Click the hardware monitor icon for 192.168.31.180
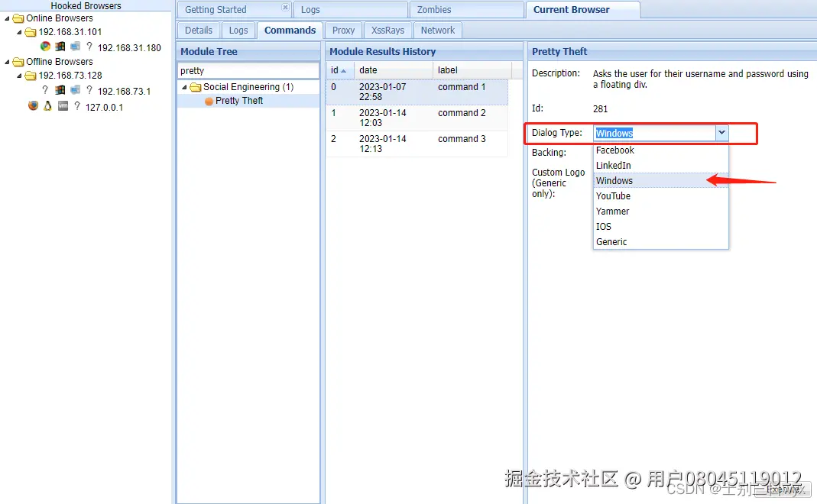 [76, 47]
